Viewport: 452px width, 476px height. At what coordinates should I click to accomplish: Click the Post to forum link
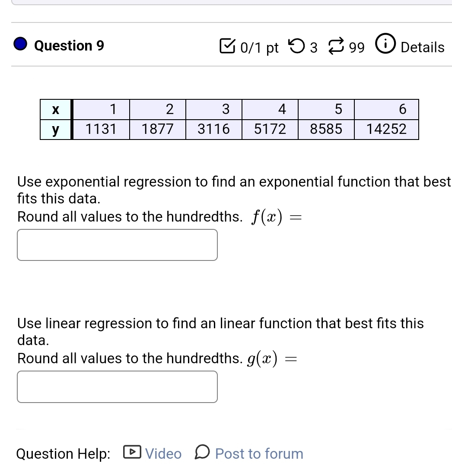click(x=259, y=454)
